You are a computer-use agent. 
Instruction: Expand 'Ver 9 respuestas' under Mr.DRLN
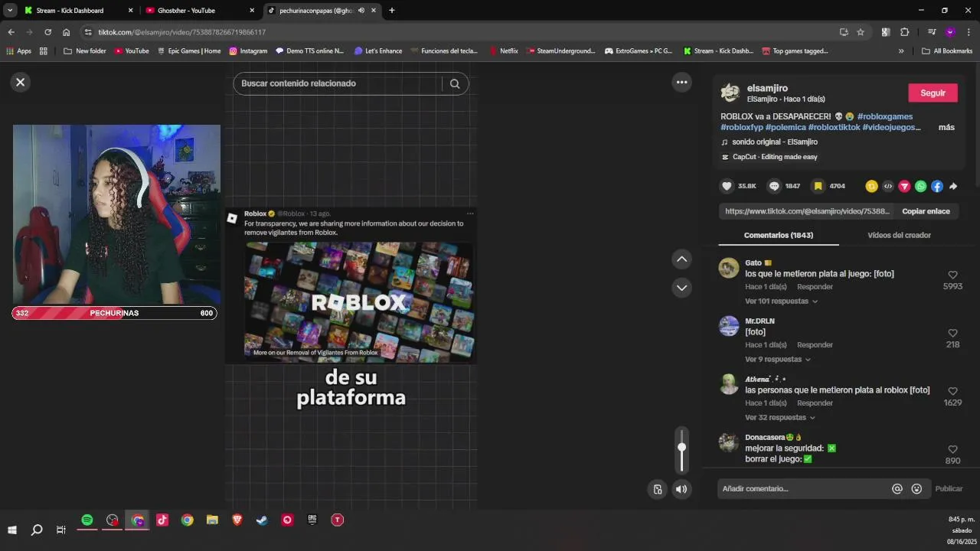778,360
